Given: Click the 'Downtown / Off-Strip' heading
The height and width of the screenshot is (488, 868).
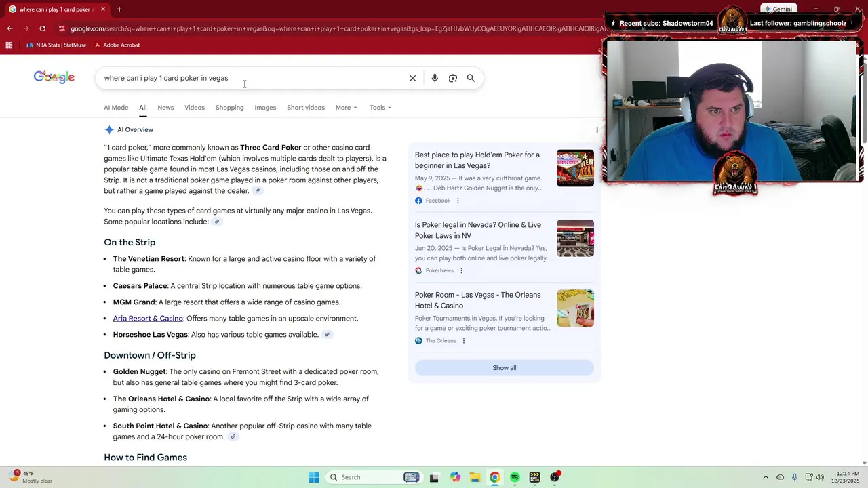Looking at the screenshot, I should click(x=150, y=356).
